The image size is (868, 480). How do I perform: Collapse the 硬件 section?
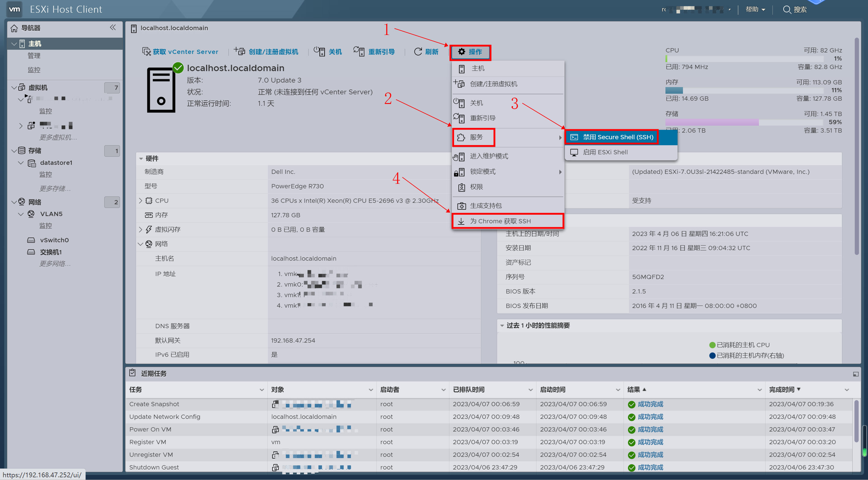tap(141, 159)
